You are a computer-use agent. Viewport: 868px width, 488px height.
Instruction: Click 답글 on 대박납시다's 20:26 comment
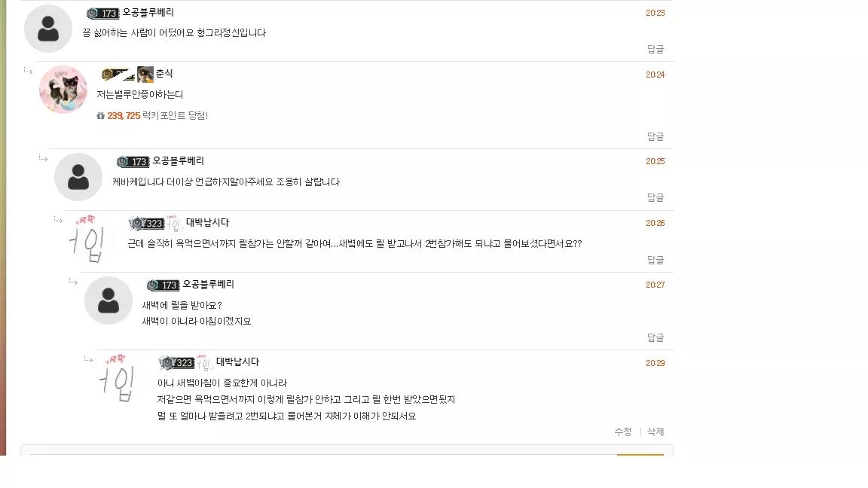tap(656, 260)
